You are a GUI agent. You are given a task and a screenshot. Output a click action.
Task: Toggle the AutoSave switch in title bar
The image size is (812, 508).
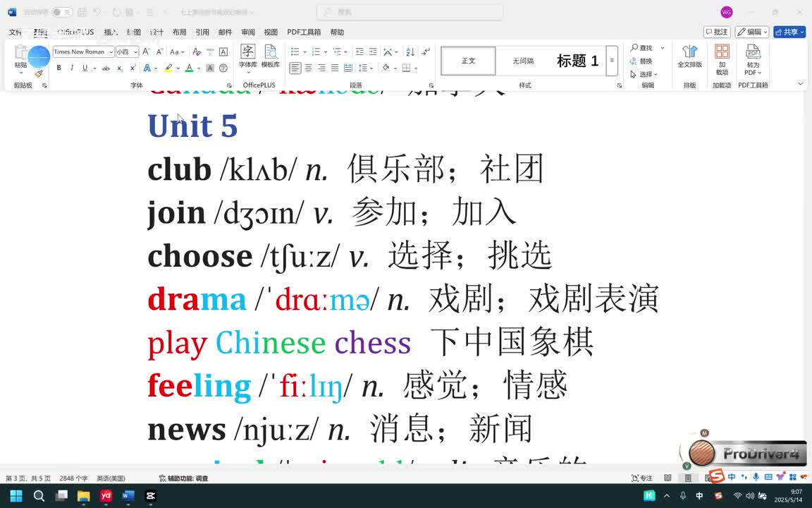pos(62,12)
